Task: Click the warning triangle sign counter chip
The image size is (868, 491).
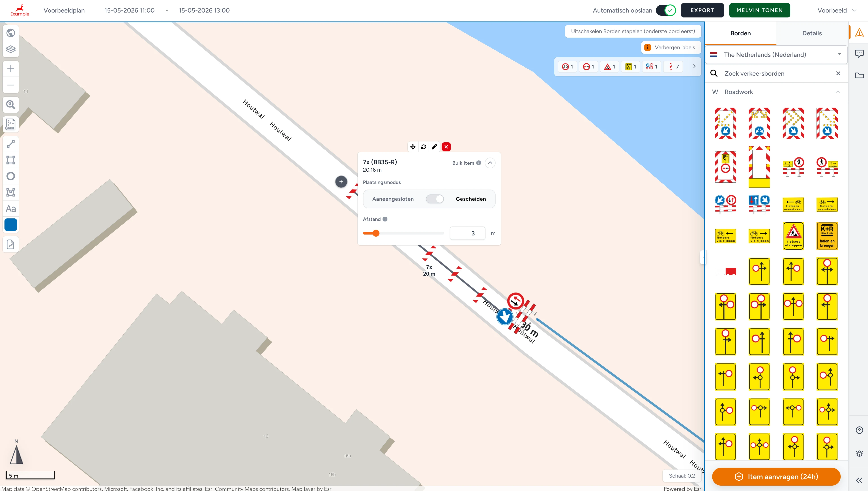Action: (610, 66)
